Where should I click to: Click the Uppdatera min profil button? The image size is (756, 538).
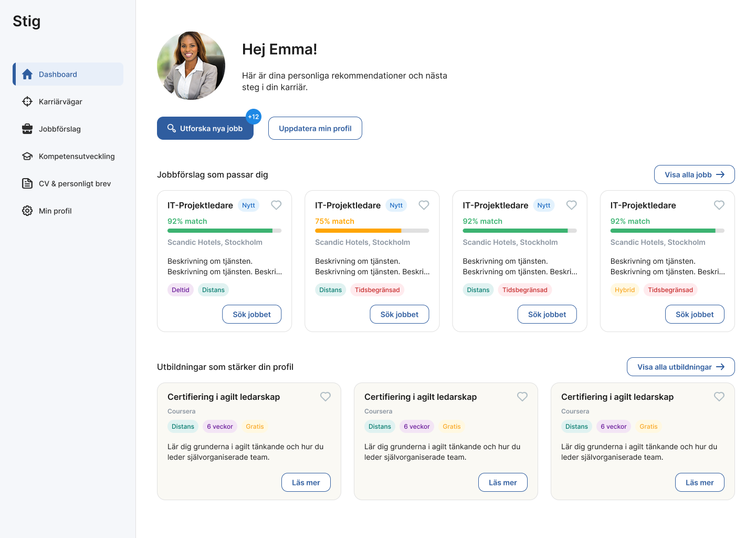pos(315,128)
